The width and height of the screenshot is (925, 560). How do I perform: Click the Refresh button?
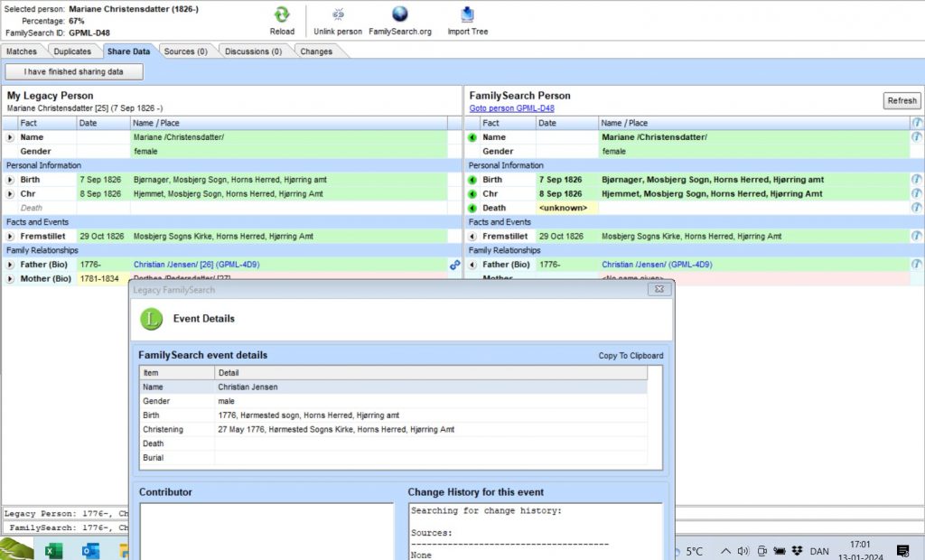pyautogui.click(x=902, y=101)
